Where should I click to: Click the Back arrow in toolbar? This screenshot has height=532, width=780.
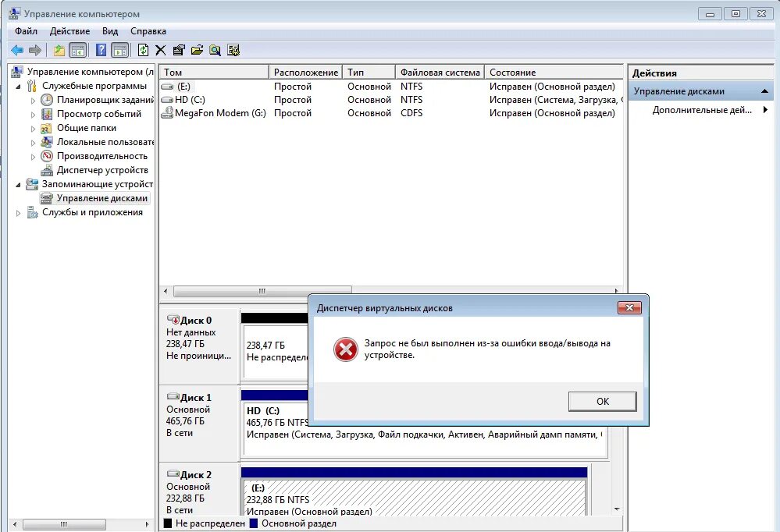17,50
